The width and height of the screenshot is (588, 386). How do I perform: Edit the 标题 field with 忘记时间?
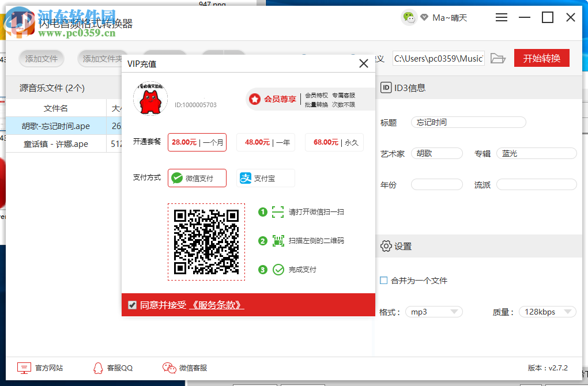[x=468, y=122]
